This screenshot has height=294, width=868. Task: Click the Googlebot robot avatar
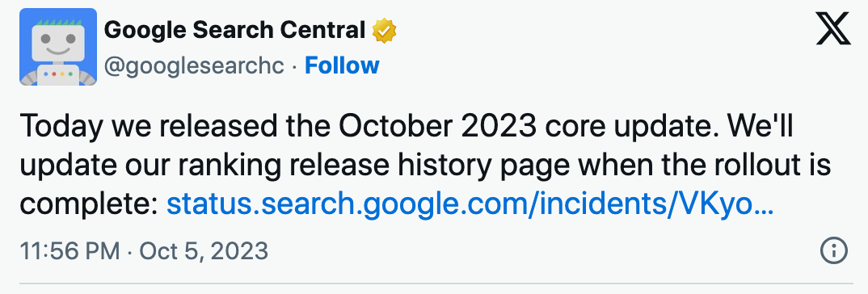click(x=58, y=47)
